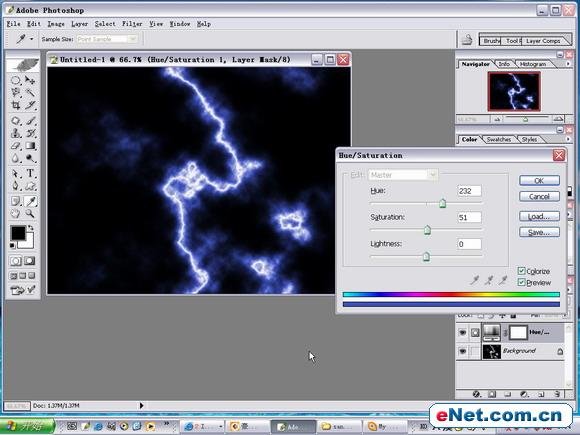This screenshot has width=580, height=435.
Task: Click the Hue slider handle
Action: [x=442, y=203]
